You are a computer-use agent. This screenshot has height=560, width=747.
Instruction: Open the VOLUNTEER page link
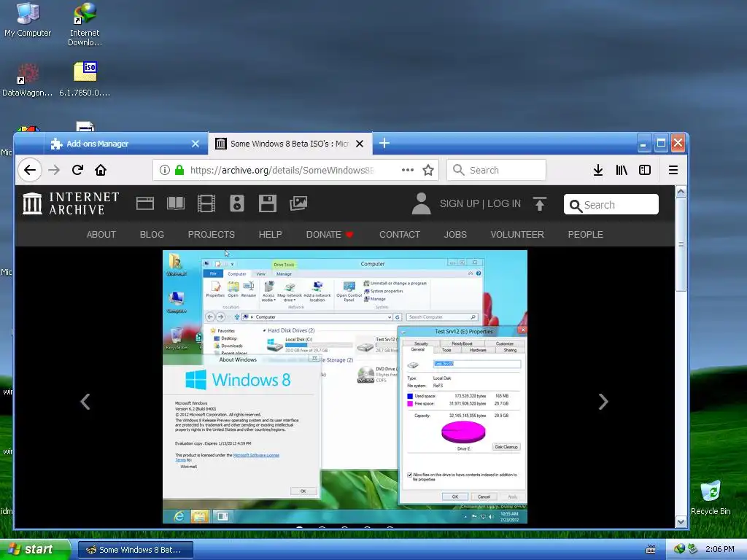coord(517,235)
